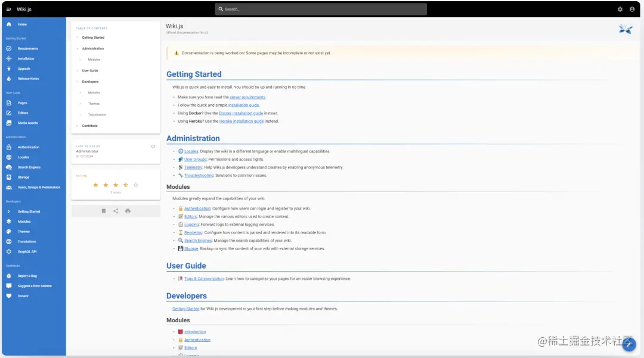The height and width of the screenshot is (358, 644).
Task: Open the hamburger menu next to Wiki.js
Action: pos(8,9)
